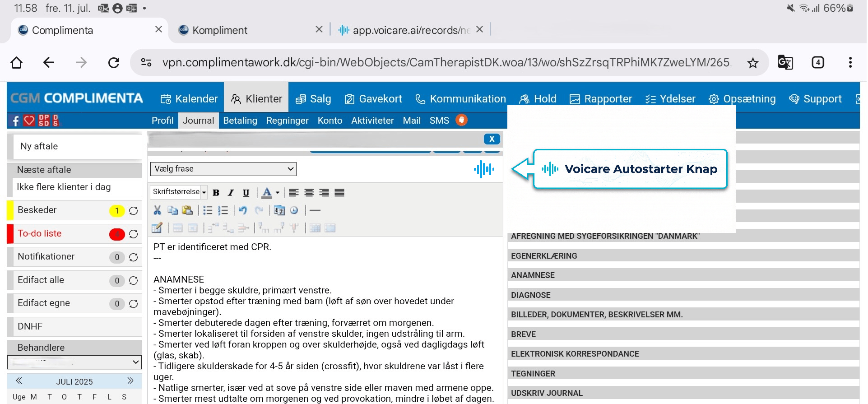The height and width of the screenshot is (404, 868).
Task: Open Gavekort main menu
Action: point(373,99)
